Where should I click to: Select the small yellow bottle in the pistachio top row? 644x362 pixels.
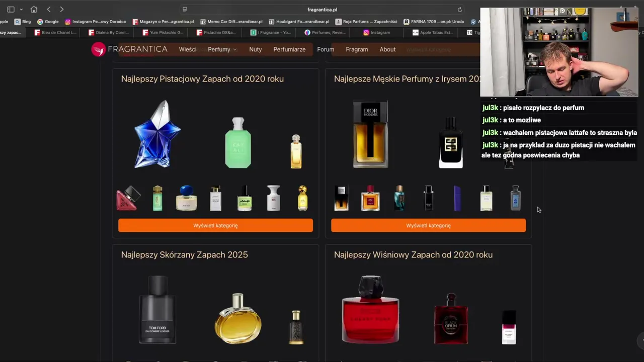pos(296,151)
